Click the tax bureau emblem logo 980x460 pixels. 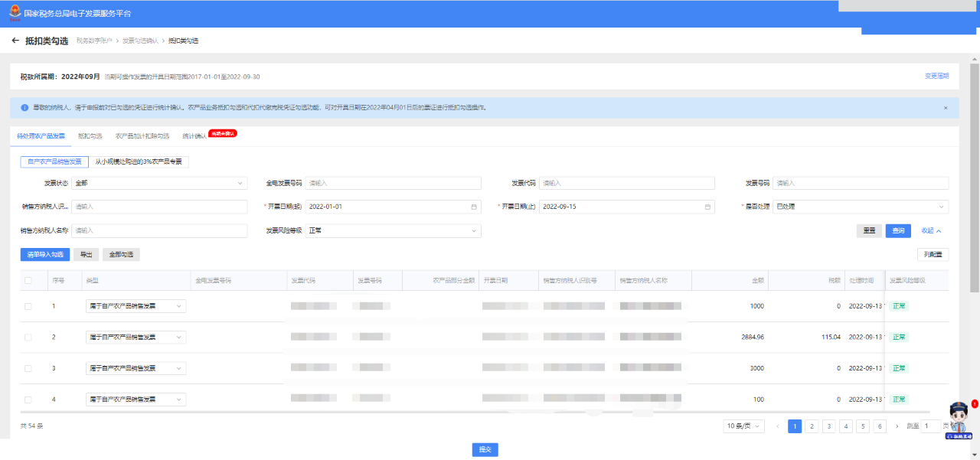pos(15,14)
